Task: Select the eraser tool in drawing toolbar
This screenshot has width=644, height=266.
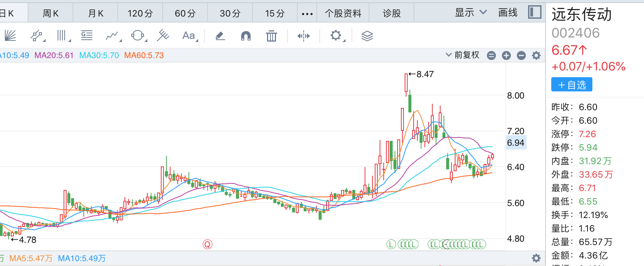Action: (x=220, y=36)
